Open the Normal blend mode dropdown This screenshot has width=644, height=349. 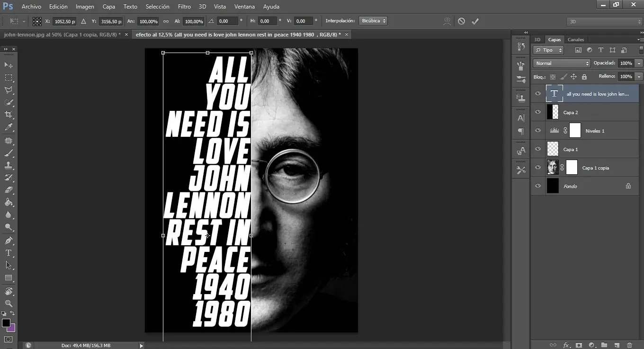point(562,63)
